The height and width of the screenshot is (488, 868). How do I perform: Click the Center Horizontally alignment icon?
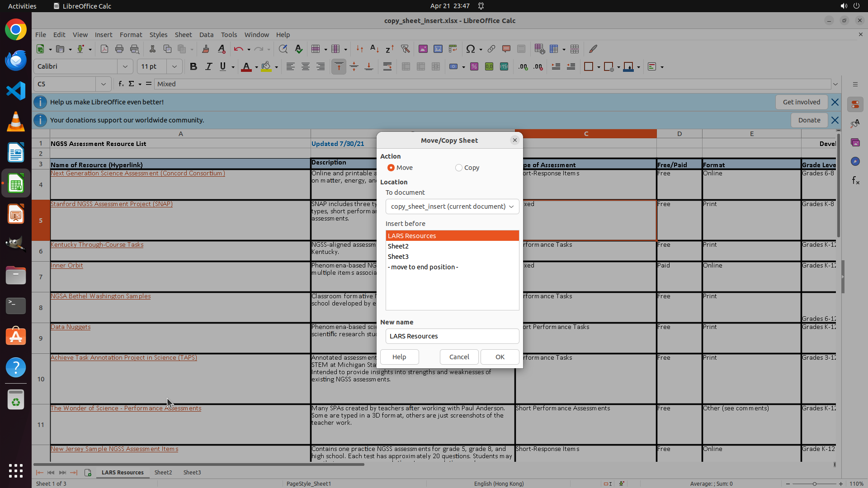click(x=306, y=67)
